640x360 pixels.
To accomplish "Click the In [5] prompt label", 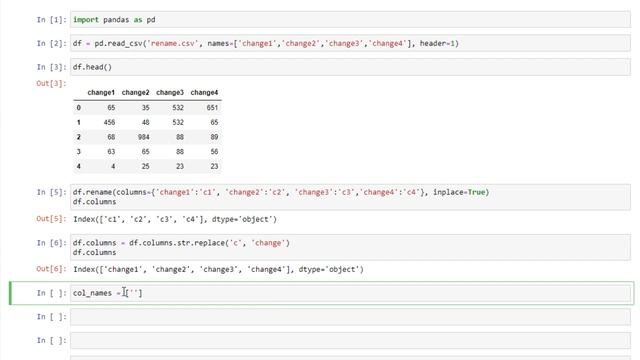I will (x=51, y=192).
